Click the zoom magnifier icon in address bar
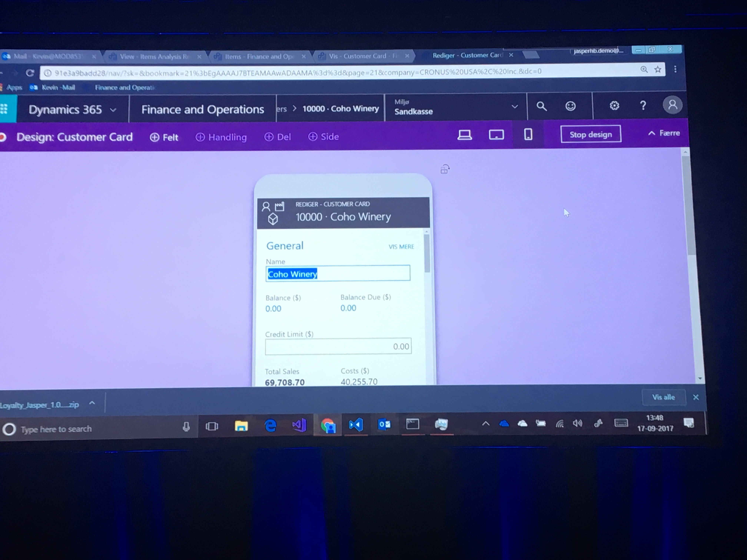 (644, 69)
